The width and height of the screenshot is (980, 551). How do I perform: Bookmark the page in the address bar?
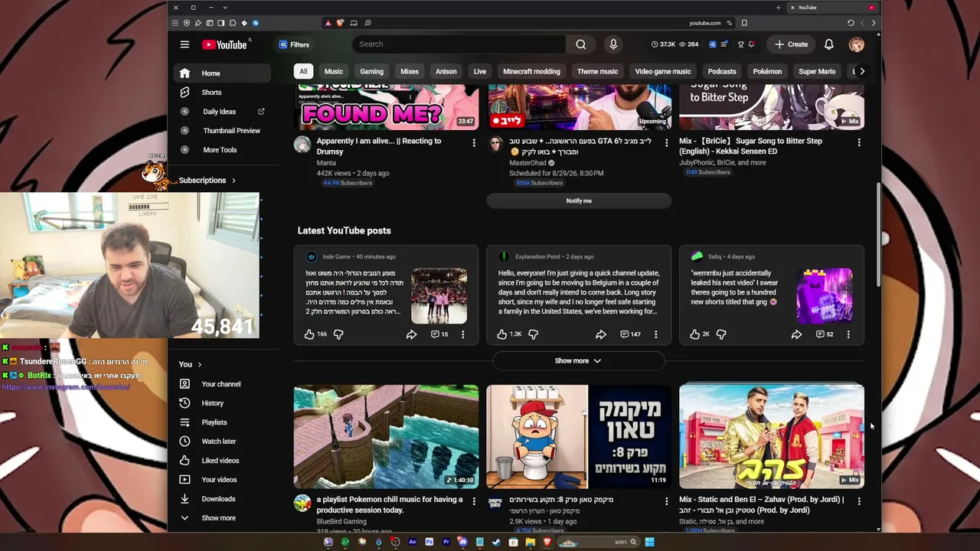[x=744, y=23]
